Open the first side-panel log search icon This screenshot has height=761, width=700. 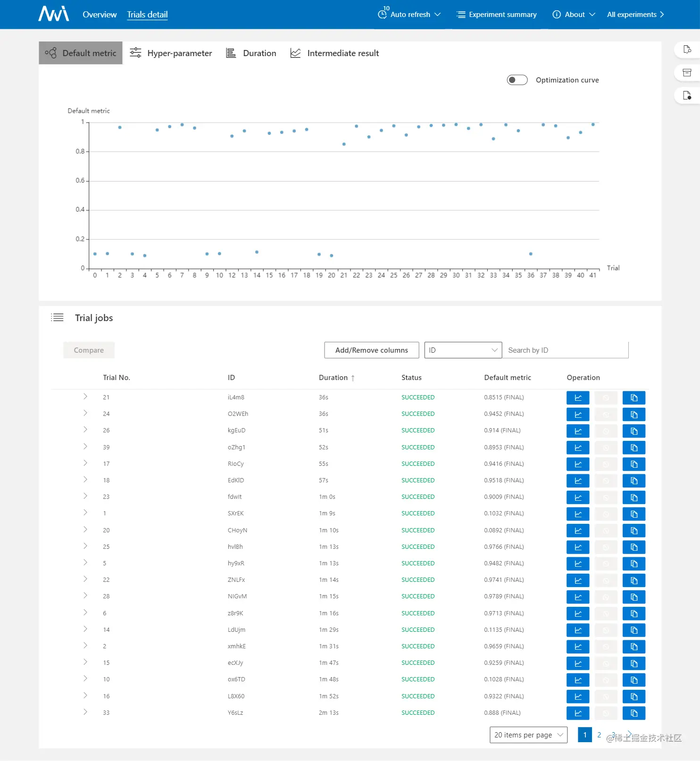687,50
